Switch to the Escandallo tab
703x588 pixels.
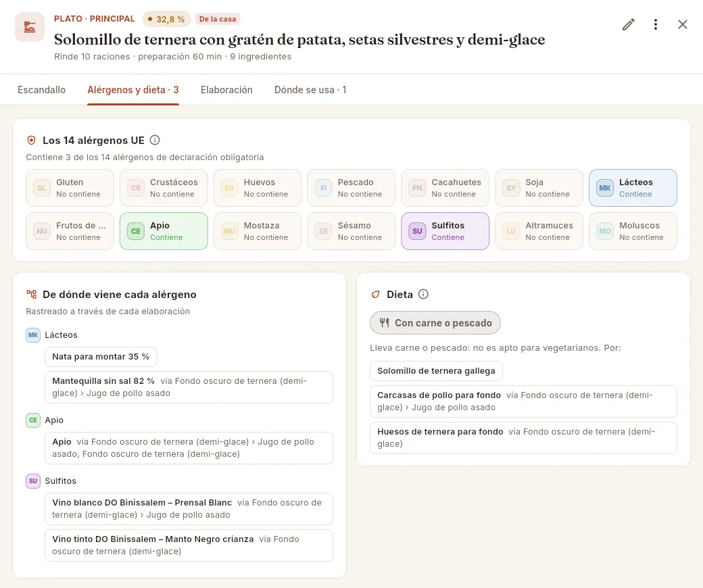pos(41,90)
